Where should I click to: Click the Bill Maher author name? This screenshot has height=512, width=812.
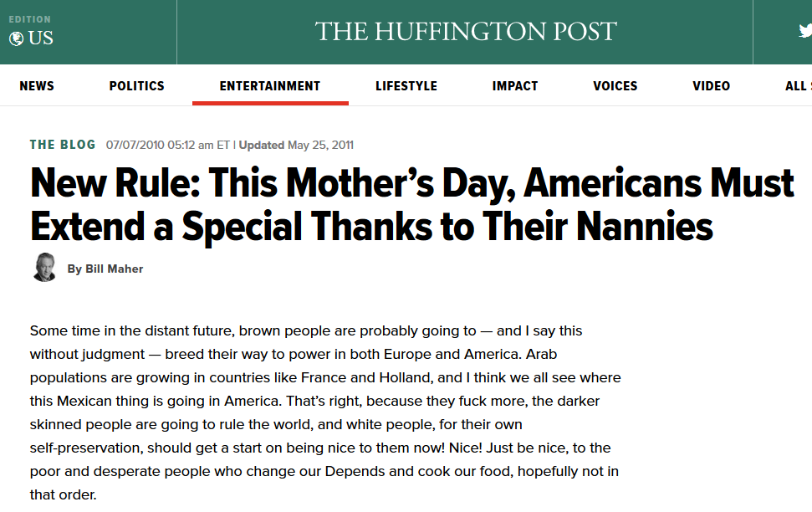pyautogui.click(x=114, y=269)
